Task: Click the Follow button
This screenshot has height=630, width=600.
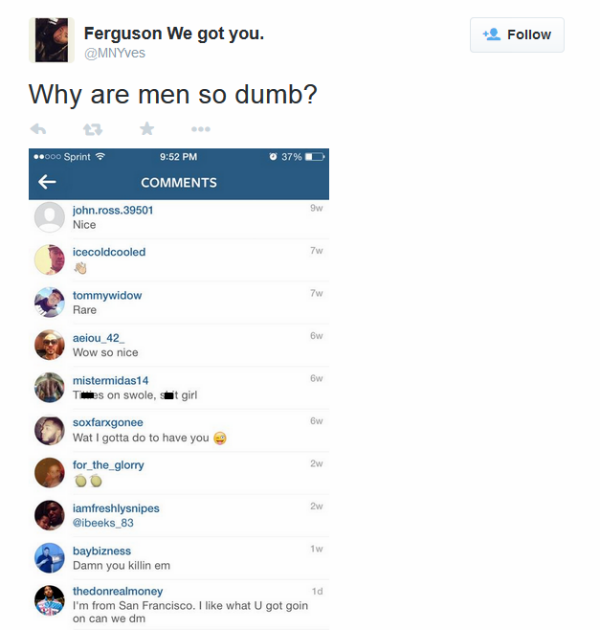Action: point(517,35)
